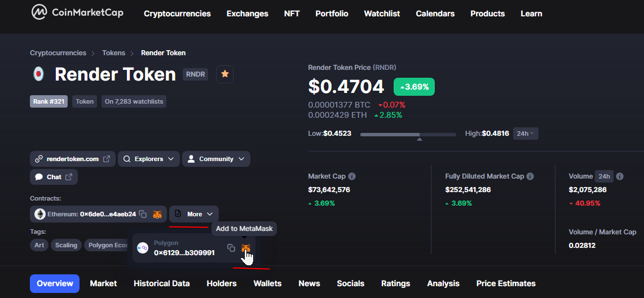The height and width of the screenshot is (298, 644).
Task: Click the Ethereum address 0x6de0...e4aeb24
Action: tap(108, 214)
